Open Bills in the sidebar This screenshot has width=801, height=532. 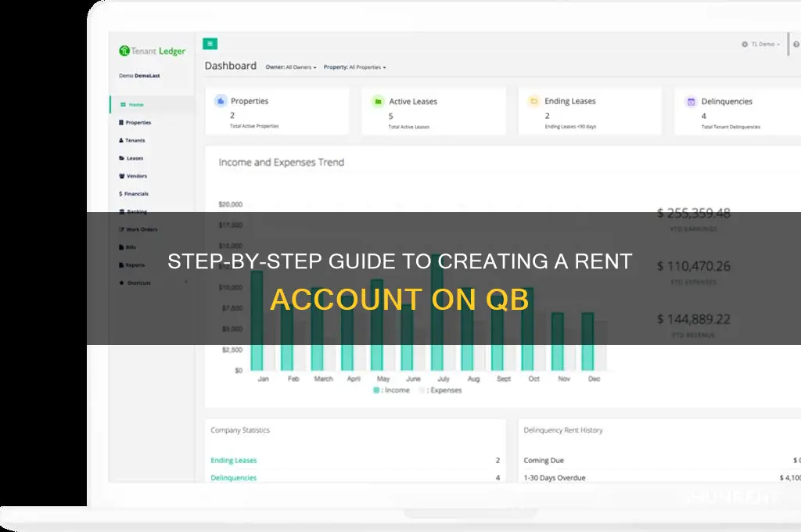pyautogui.click(x=128, y=247)
